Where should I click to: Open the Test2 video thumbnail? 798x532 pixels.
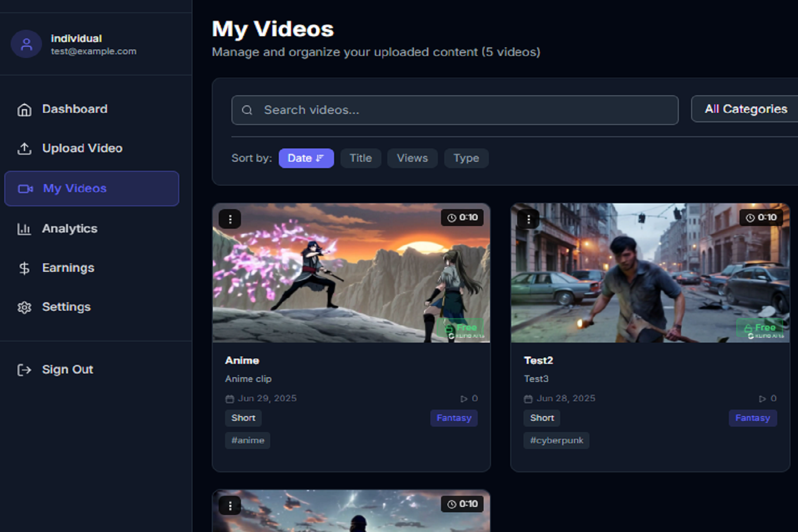point(650,273)
